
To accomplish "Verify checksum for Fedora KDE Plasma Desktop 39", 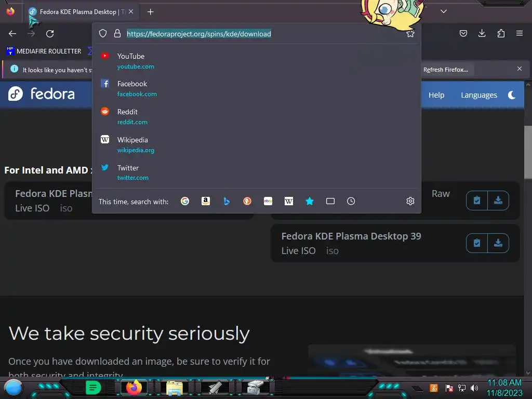I will (477, 243).
